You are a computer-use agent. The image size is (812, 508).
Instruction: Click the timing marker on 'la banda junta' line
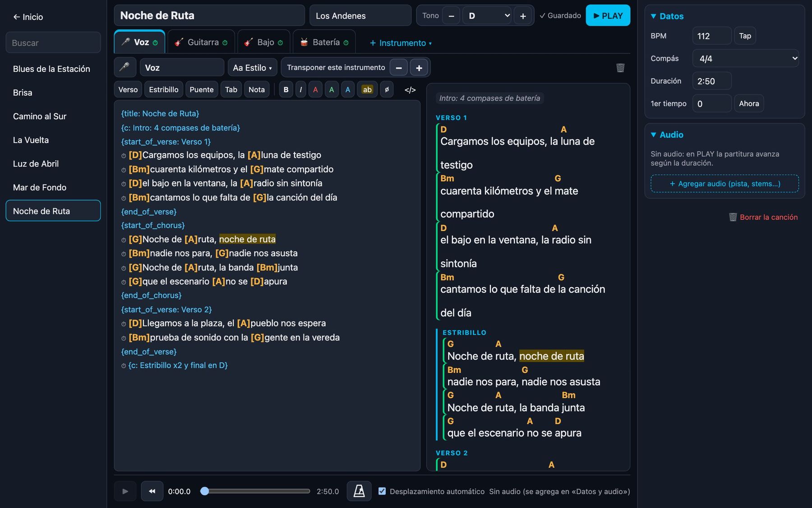[124, 268]
